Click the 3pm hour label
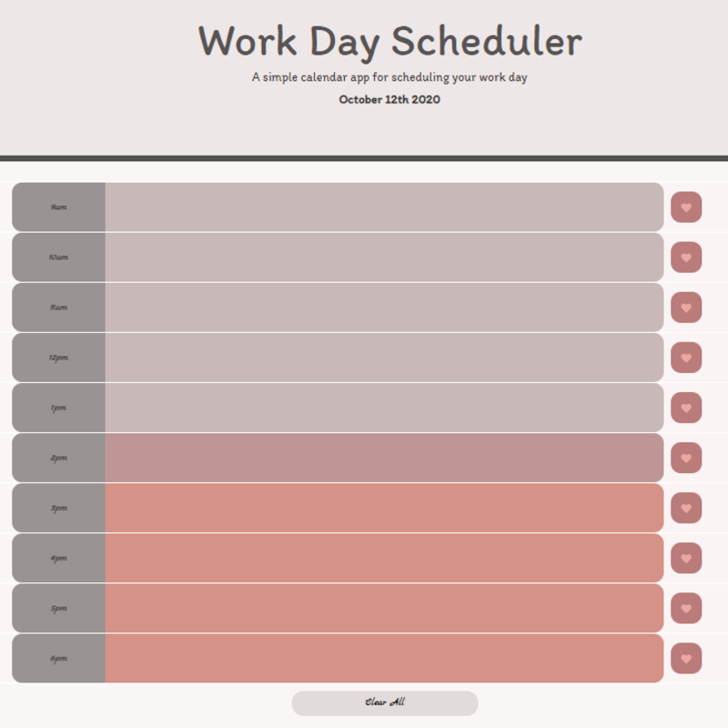The width and height of the screenshot is (728, 728). pyautogui.click(x=56, y=508)
